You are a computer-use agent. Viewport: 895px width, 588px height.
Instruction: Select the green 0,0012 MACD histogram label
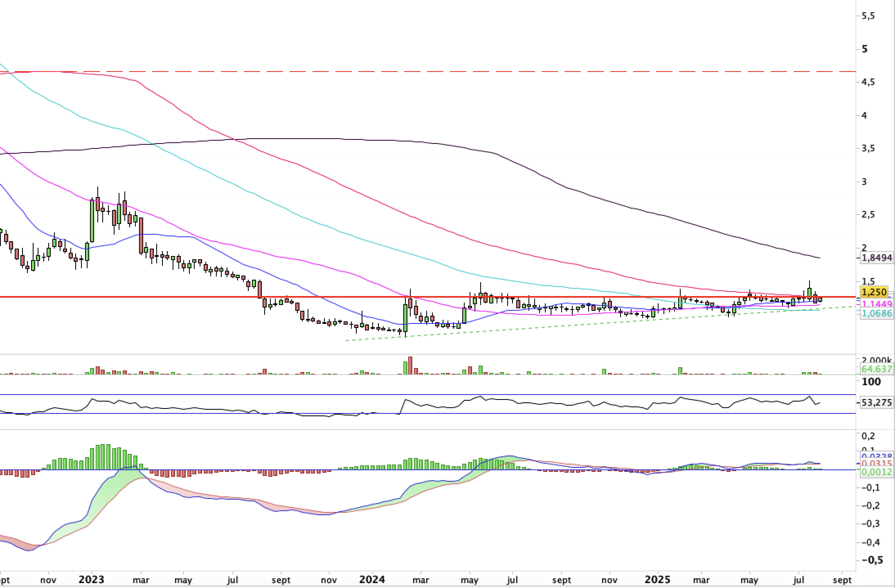[877, 472]
